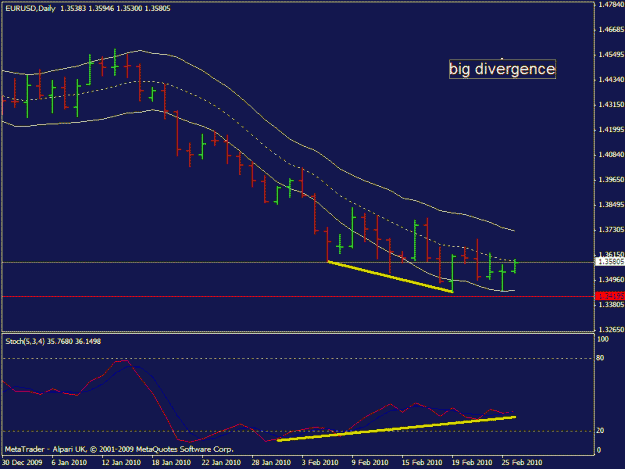Viewport: 625px width, 469px height.
Task: Click the 1.43150 price axis label
Action: point(611,105)
